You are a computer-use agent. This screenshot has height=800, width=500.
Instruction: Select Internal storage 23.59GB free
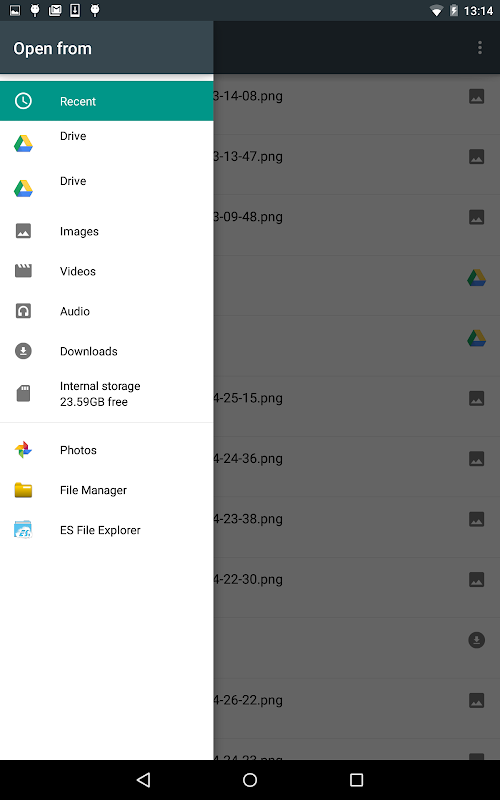tap(107, 393)
